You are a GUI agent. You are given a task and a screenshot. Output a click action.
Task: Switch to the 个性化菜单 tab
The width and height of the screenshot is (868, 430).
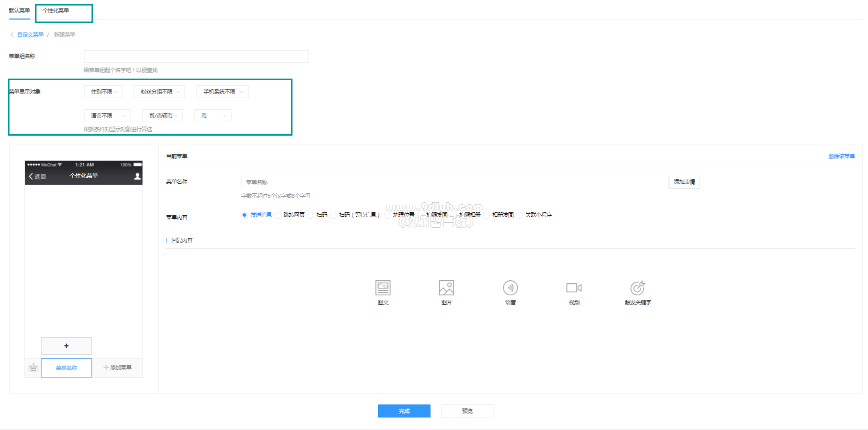pyautogui.click(x=56, y=11)
